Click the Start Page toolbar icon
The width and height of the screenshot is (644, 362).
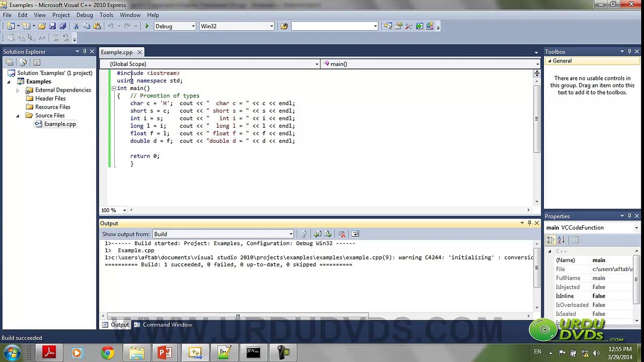[x=420, y=26]
